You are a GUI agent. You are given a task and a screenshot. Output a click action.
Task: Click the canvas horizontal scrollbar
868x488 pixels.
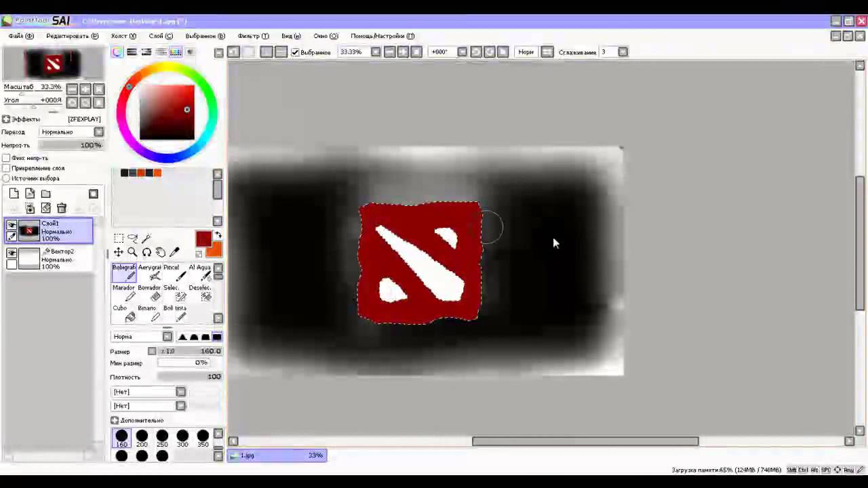pos(585,441)
